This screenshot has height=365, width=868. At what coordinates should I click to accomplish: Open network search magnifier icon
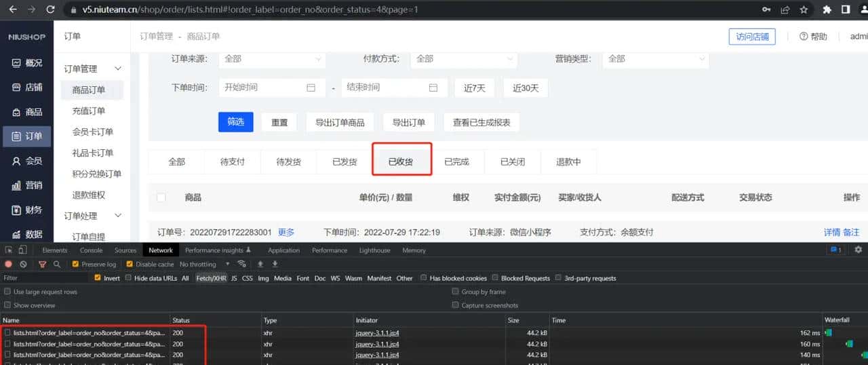tap(57, 264)
